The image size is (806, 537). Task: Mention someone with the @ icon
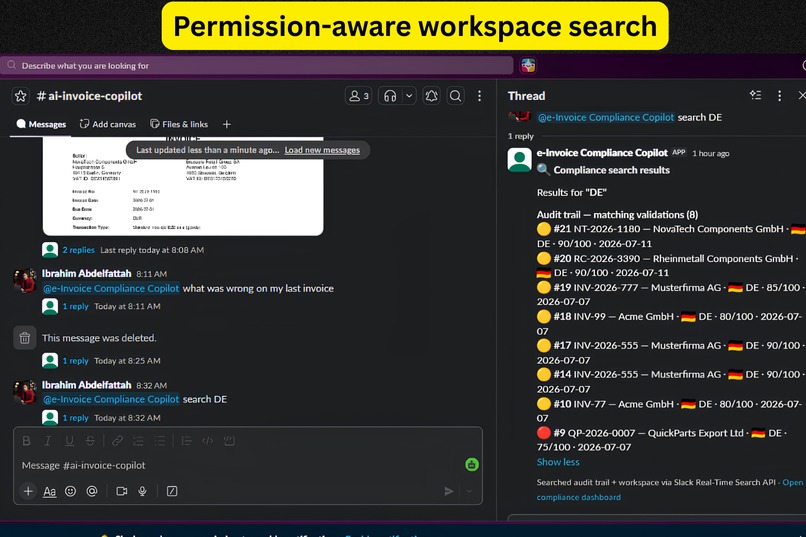click(91, 491)
